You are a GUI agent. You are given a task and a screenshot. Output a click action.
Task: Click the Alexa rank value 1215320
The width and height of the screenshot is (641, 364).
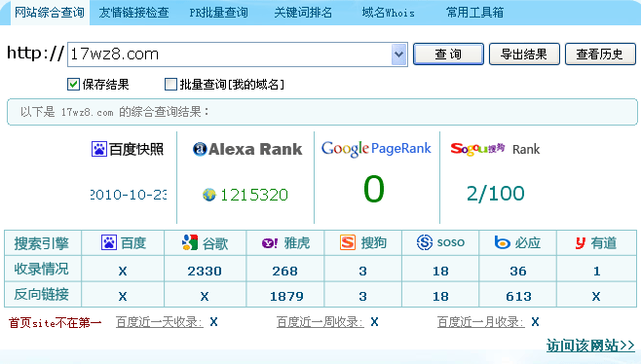coord(254,195)
